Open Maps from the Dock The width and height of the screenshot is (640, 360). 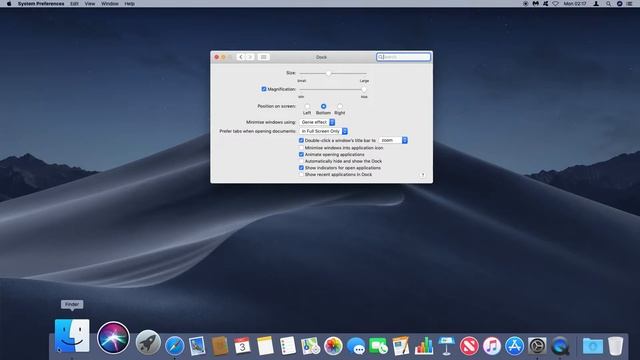311,346
